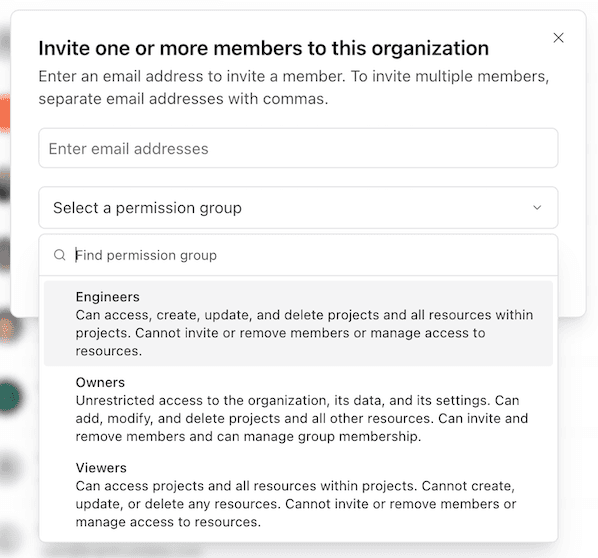Click the text 'separate email addresses with commas.'
The width and height of the screenshot is (598, 558).
183,99
